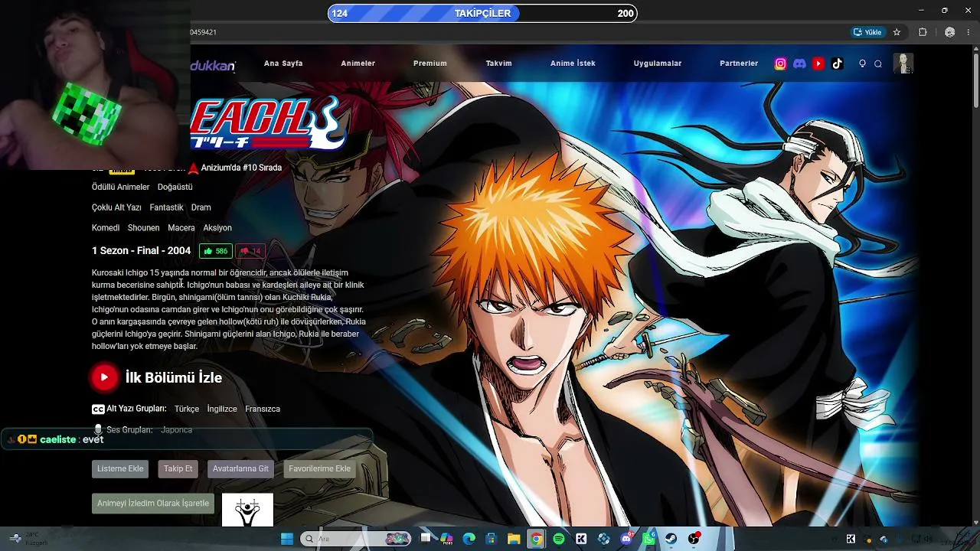The width and height of the screenshot is (980, 551).
Task: Click the Favorilerime Ekle button
Action: coord(319,469)
